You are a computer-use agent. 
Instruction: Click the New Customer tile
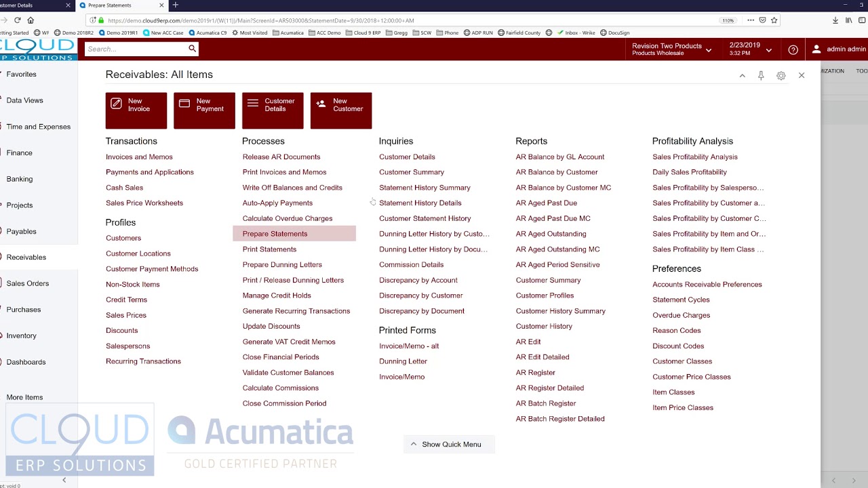pos(341,110)
